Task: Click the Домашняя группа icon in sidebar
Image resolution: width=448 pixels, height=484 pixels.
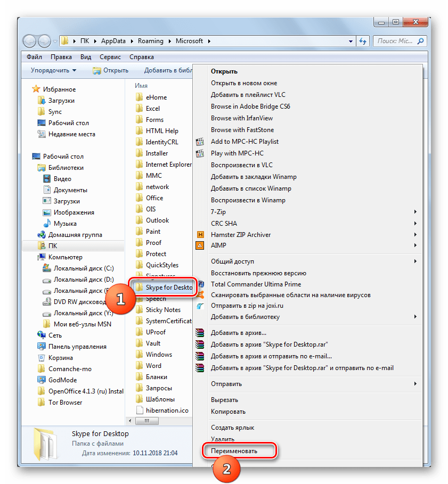Action: click(x=42, y=235)
